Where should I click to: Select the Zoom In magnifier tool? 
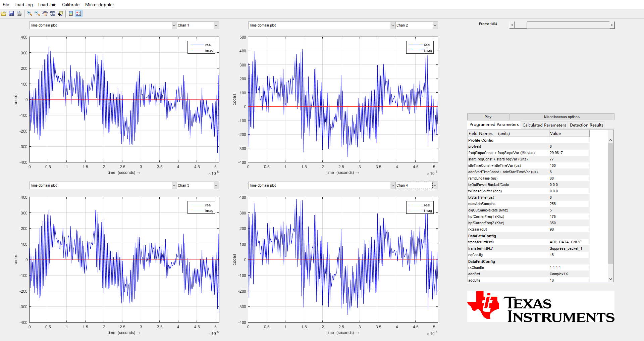click(30, 13)
